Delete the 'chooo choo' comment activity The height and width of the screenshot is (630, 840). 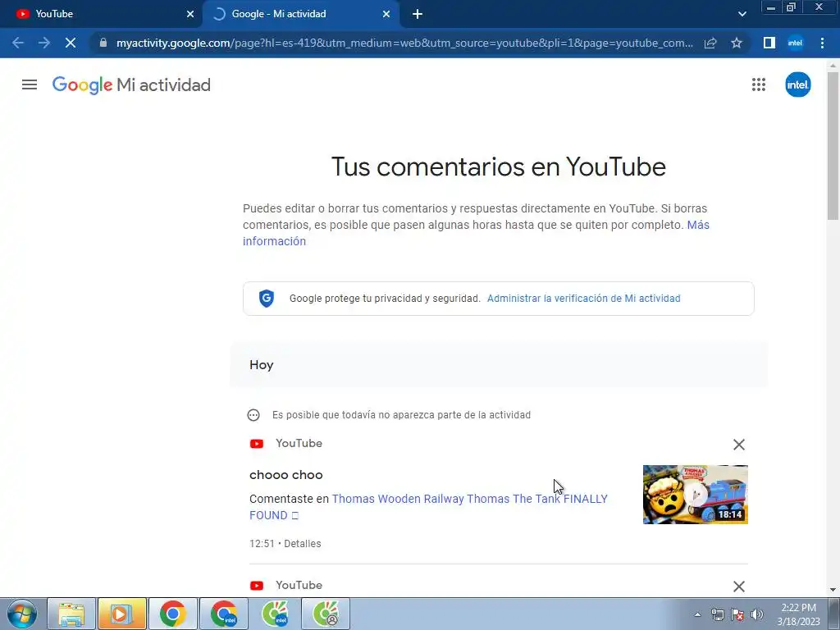pos(739,444)
